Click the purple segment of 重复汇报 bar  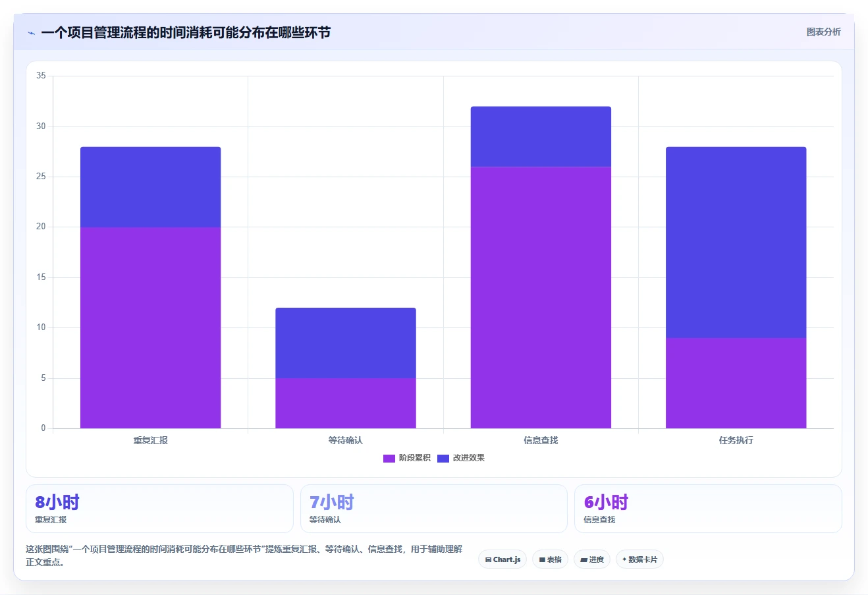[150, 327]
